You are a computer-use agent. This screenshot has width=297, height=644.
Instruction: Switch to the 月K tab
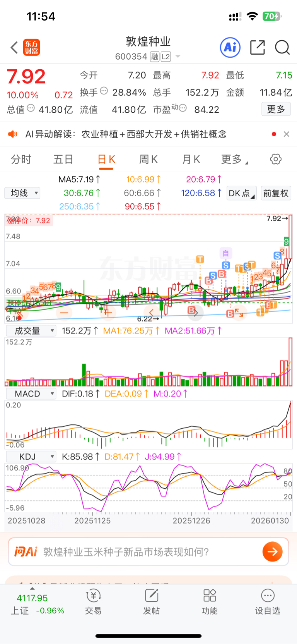[x=191, y=159]
